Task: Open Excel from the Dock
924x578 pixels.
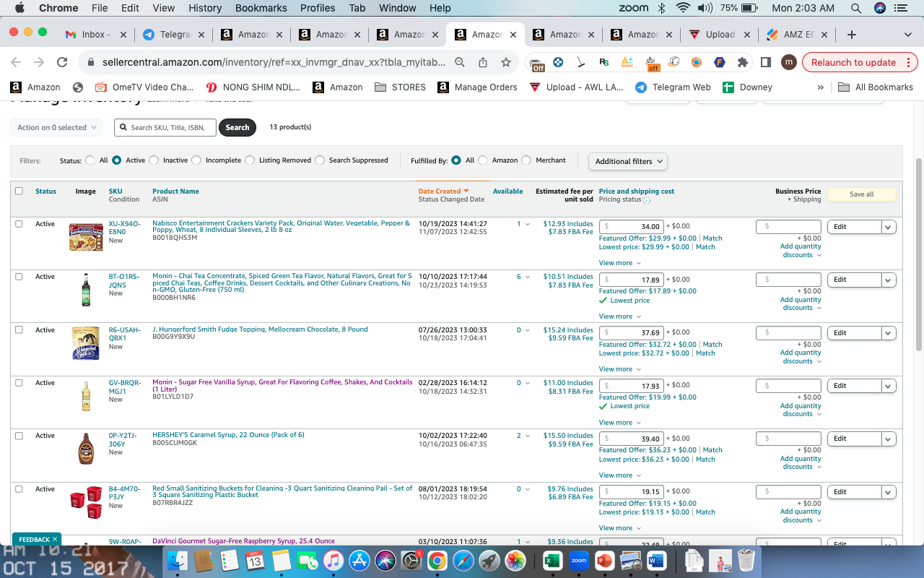Action: click(x=552, y=560)
